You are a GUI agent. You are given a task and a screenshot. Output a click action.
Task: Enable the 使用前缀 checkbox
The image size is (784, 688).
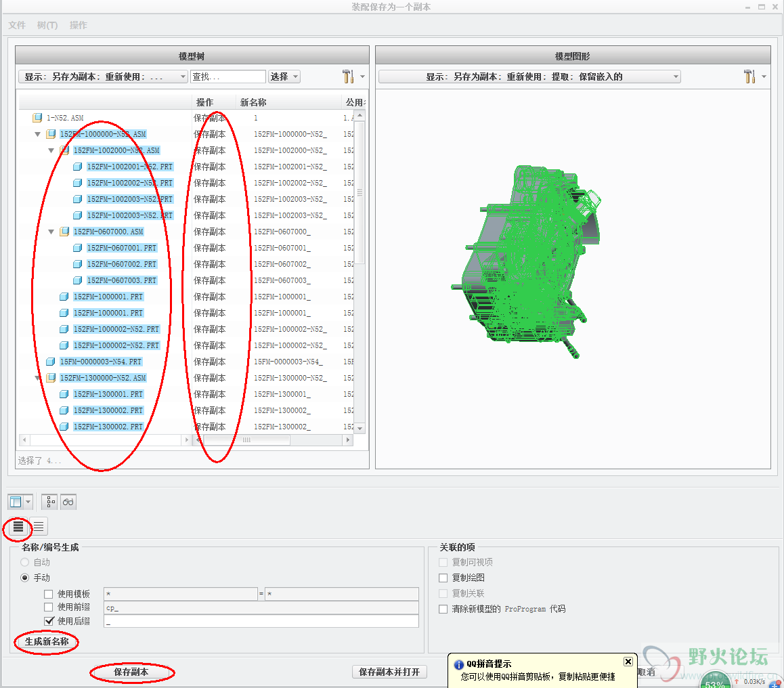[49, 607]
